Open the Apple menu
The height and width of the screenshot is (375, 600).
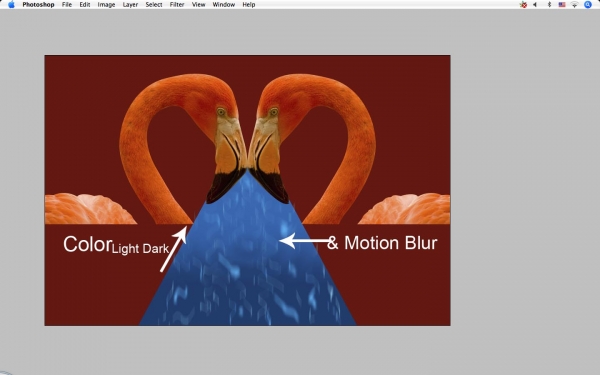click(x=11, y=5)
